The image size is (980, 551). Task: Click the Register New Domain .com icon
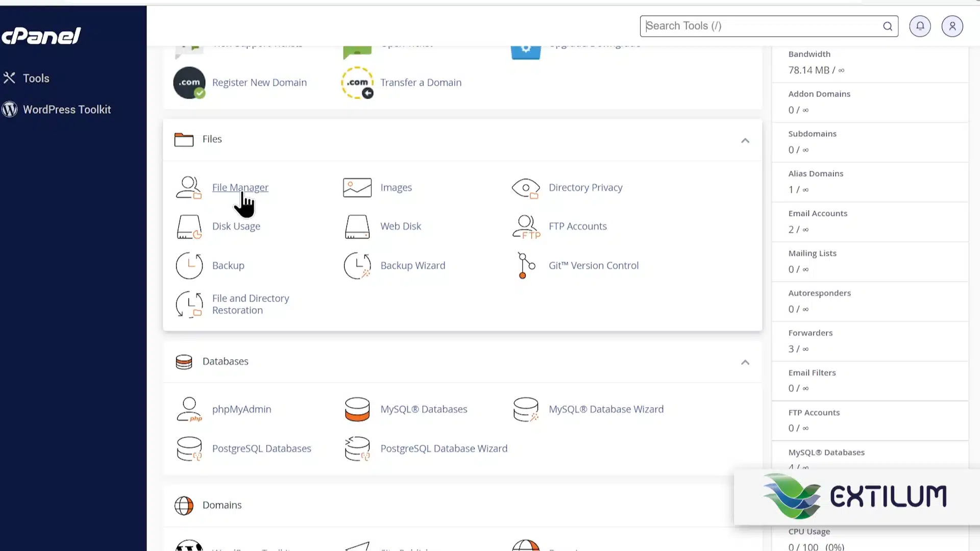coord(189,83)
